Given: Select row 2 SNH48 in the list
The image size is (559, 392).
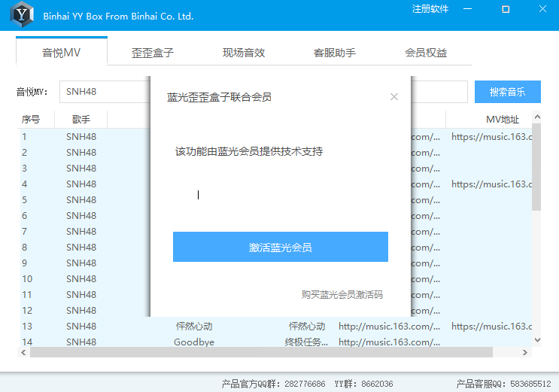Looking at the screenshot, I should coord(81,152).
